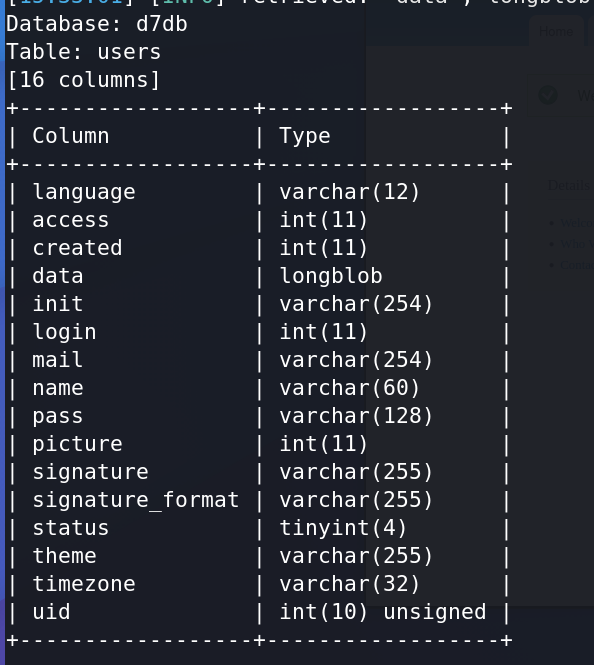Click the 'name' column entry

(x=58, y=388)
